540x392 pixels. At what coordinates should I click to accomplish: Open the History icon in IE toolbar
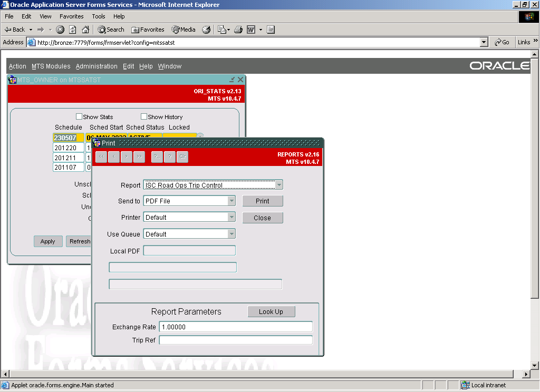(x=206, y=30)
